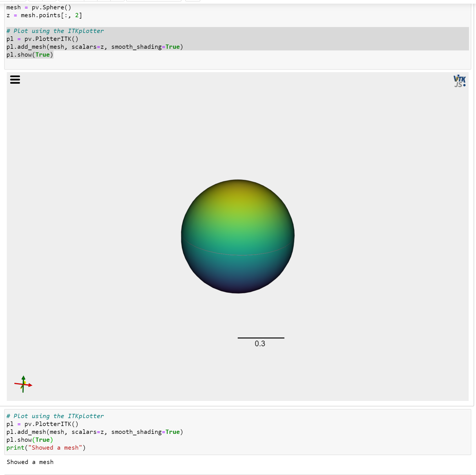Click pl.show(True) in the second cell

(x=30, y=440)
